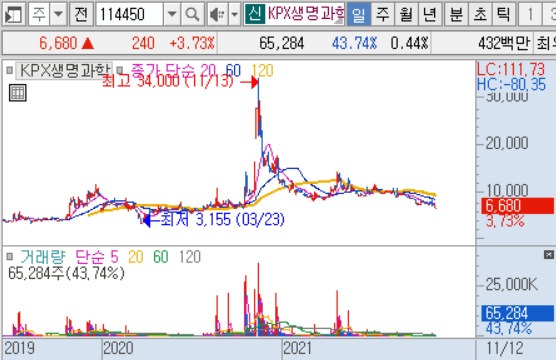
Task: Switch to daily chart 일 tab
Action: 358,15
